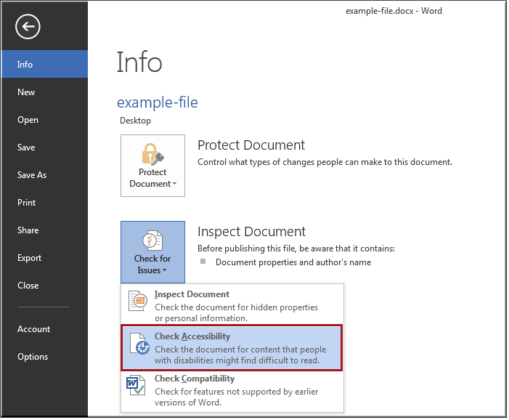The image size is (509, 420).
Task: Open the Share options
Action: point(28,230)
